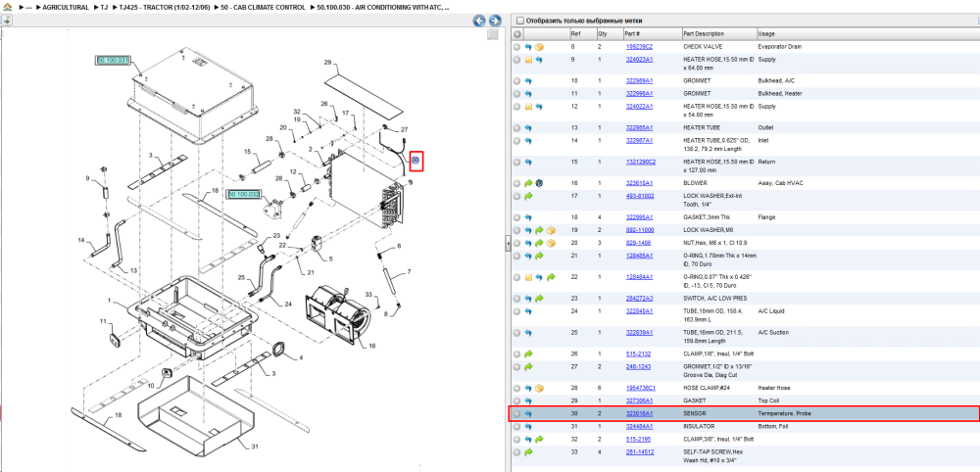The image size is (980, 472).
Task: Click green arrow on CLAMP,3/8" row 32
Action: 539,440
